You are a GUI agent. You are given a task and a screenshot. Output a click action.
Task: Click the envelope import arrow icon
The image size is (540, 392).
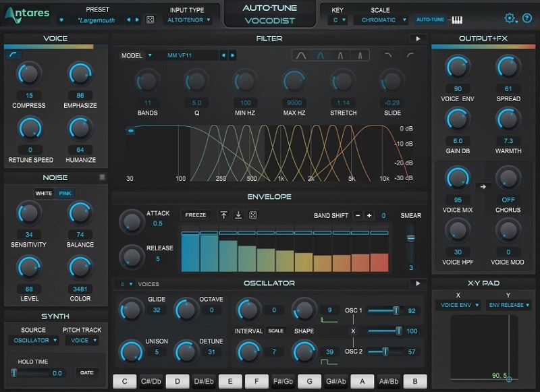[x=223, y=214]
